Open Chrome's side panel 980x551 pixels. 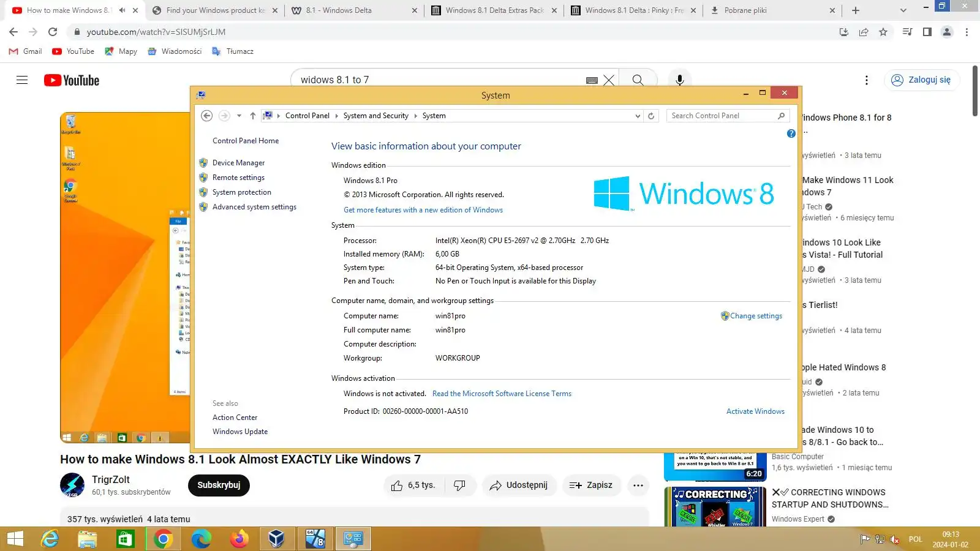[927, 32]
